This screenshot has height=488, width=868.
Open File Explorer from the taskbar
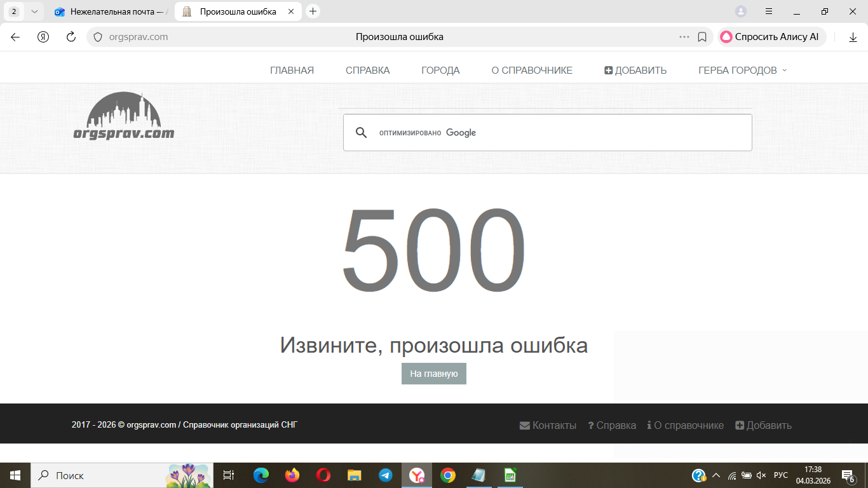click(x=355, y=475)
